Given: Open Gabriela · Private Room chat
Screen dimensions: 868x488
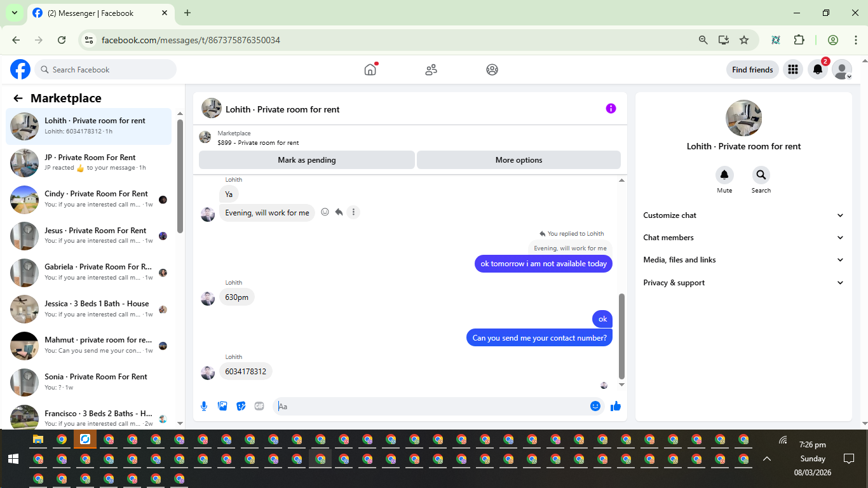Looking at the screenshot, I should [x=89, y=272].
